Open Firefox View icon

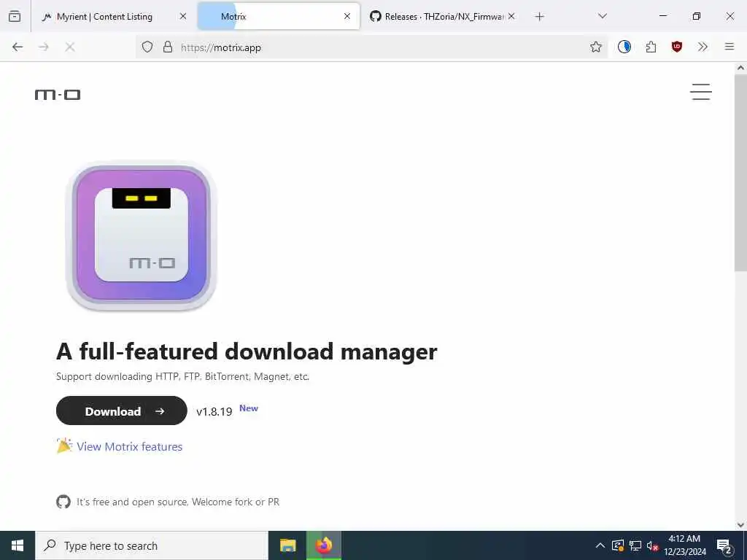tap(15, 17)
